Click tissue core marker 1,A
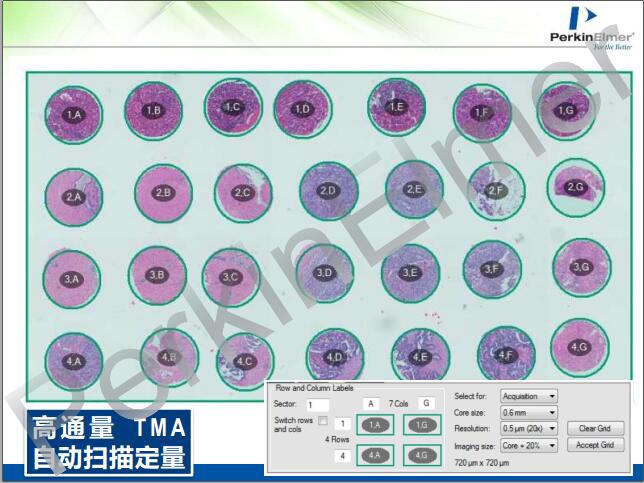This screenshot has width=644, height=483. [x=73, y=115]
